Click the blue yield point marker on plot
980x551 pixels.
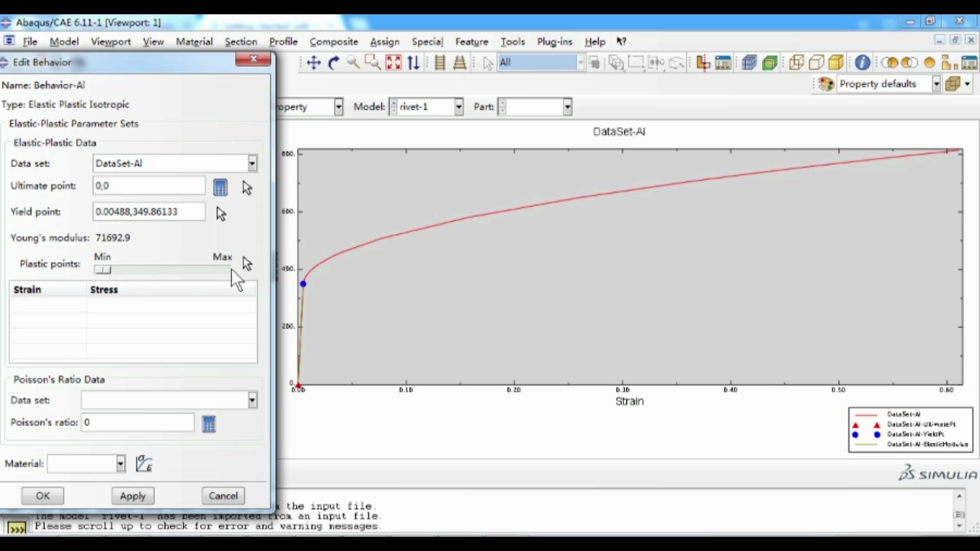click(x=303, y=284)
